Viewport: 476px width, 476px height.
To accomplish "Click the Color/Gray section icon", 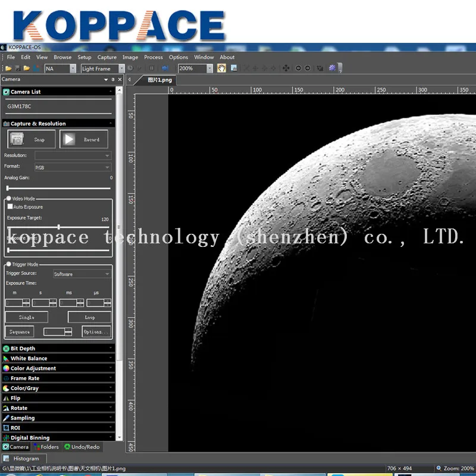I will [x=6, y=389].
